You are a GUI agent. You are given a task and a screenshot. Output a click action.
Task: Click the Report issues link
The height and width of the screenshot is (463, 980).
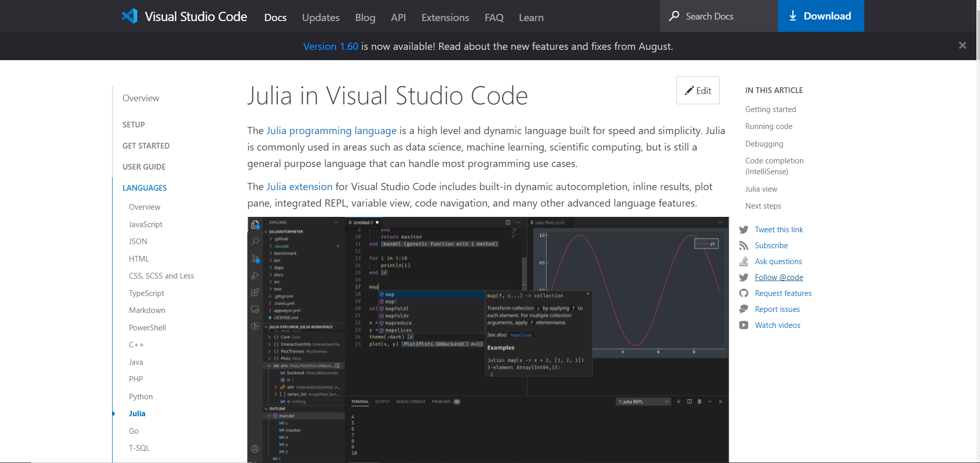coord(777,309)
